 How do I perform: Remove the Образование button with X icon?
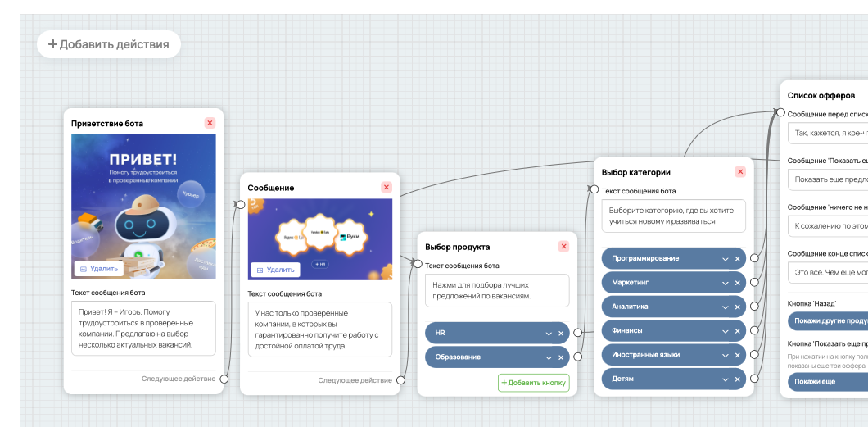[561, 358]
